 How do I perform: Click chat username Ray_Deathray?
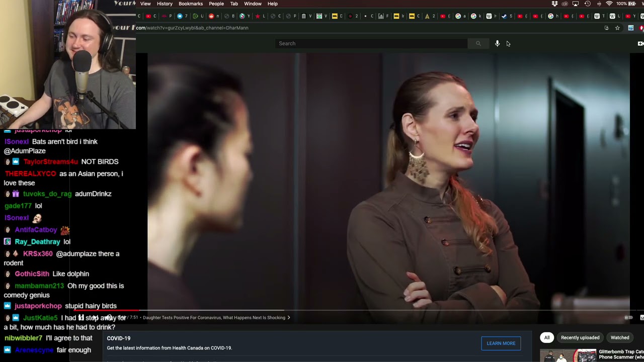coord(37,242)
